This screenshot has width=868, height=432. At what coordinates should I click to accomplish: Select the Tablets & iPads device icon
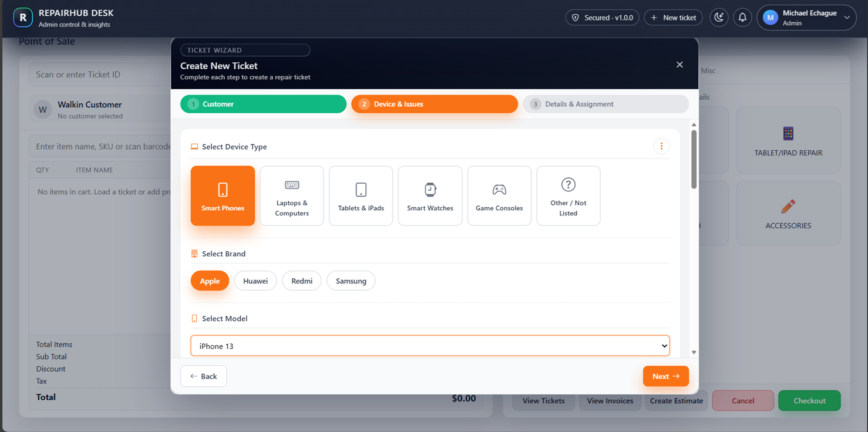pos(361,195)
